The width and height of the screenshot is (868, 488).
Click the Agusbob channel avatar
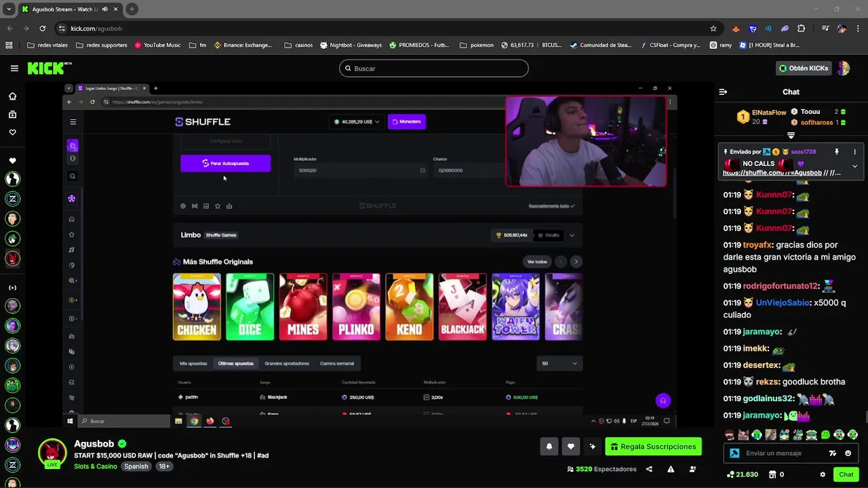click(52, 453)
